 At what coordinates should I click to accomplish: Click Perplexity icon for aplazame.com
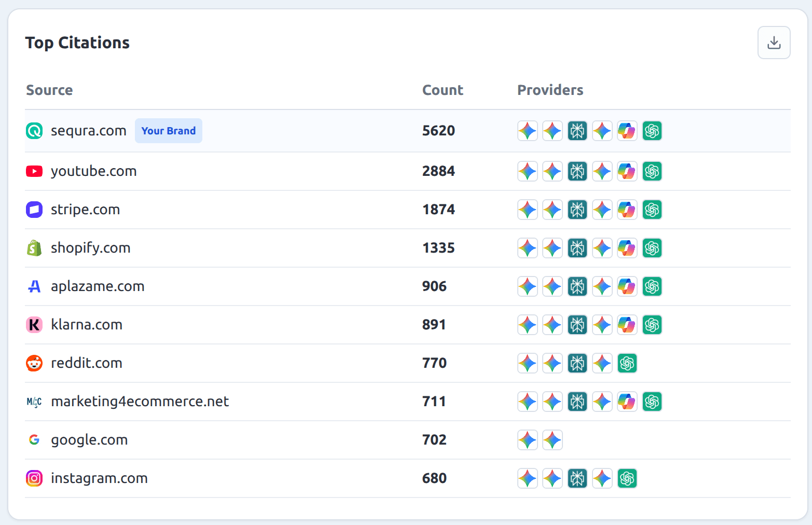click(x=577, y=286)
